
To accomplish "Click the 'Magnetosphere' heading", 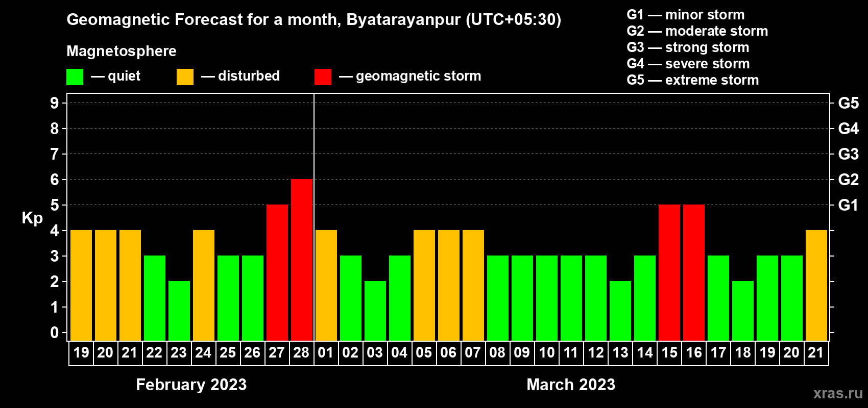I will click(122, 51).
